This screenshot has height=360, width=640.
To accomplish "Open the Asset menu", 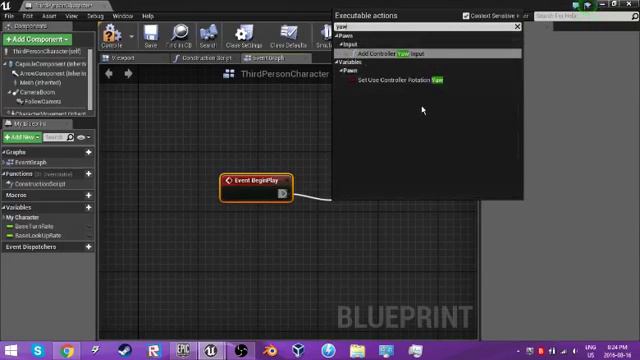I will click(49, 16).
